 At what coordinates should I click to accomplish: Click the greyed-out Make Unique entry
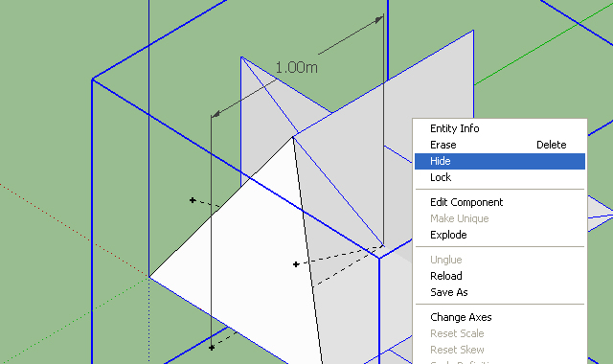(500, 218)
